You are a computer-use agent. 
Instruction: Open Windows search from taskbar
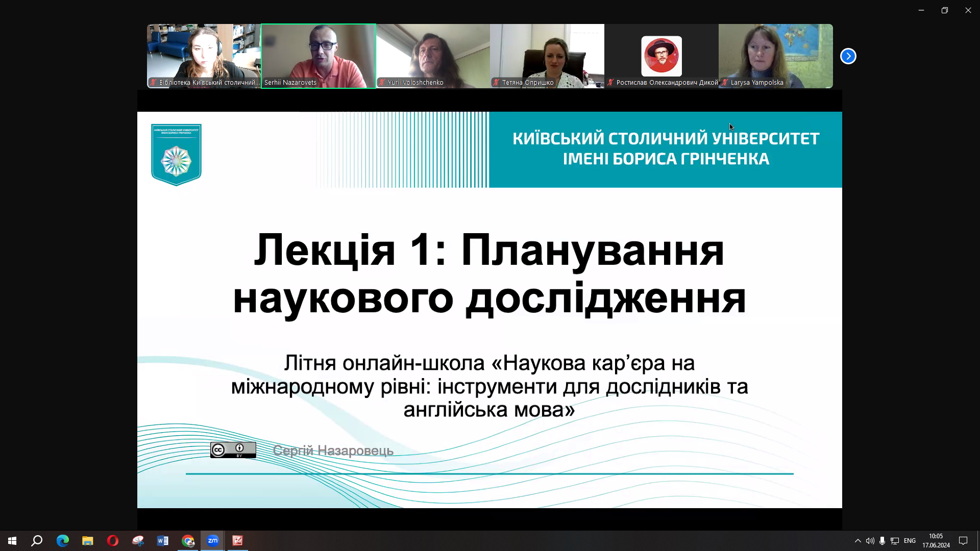tap(37, 540)
